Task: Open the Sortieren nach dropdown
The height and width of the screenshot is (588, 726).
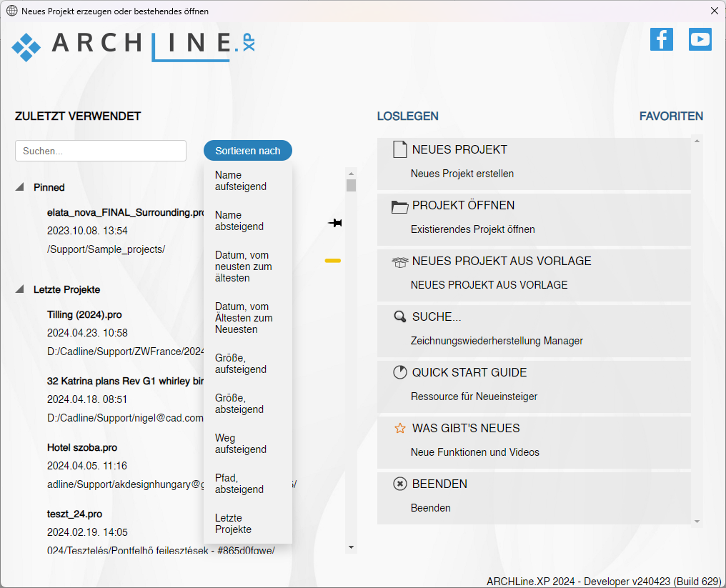Action: [247, 151]
